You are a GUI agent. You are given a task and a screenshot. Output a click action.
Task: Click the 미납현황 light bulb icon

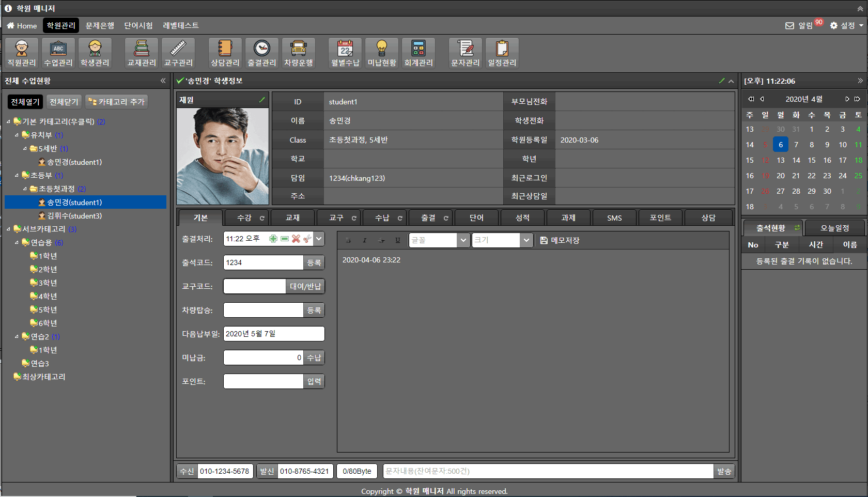pyautogui.click(x=381, y=53)
